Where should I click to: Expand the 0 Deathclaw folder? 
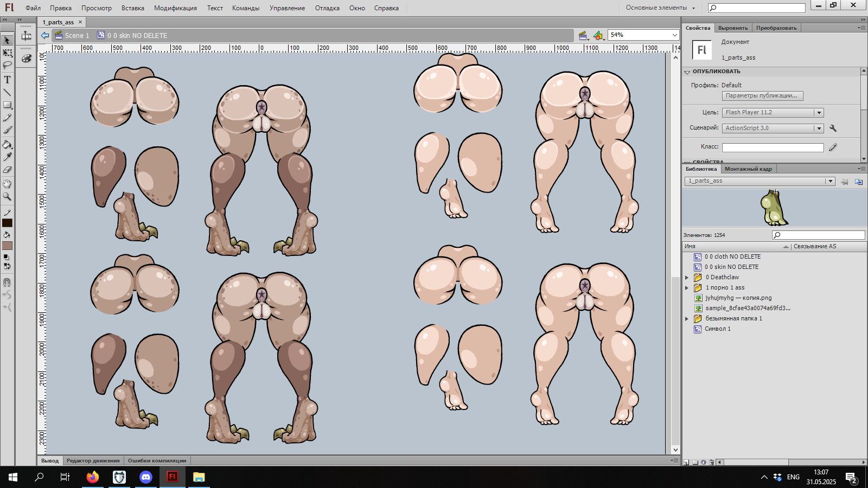[687, 278]
